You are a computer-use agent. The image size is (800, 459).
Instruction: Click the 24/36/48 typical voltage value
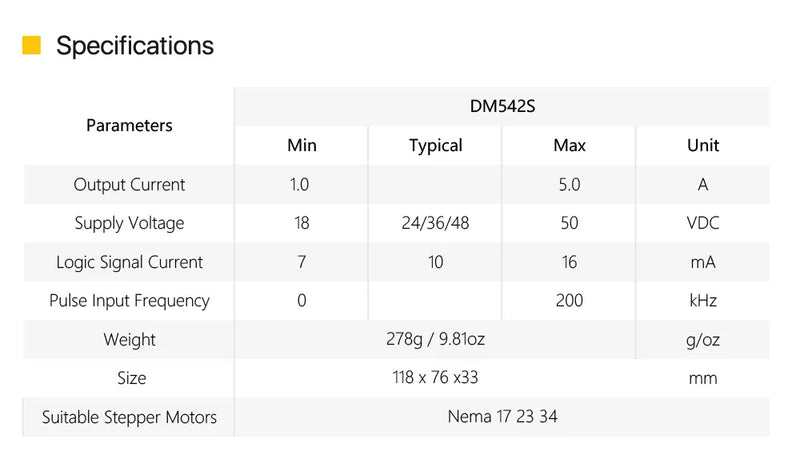[435, 223]
